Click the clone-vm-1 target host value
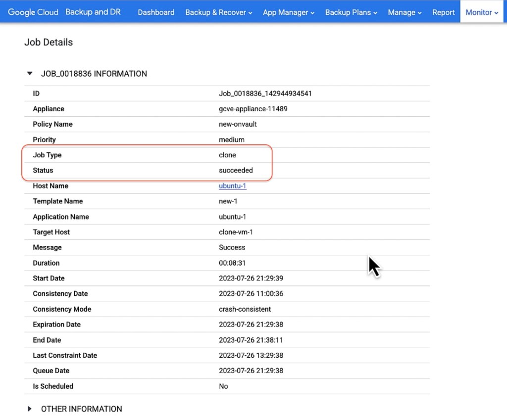Image resolution: width=507 pixels, height=420 pixels. point(236,232)
